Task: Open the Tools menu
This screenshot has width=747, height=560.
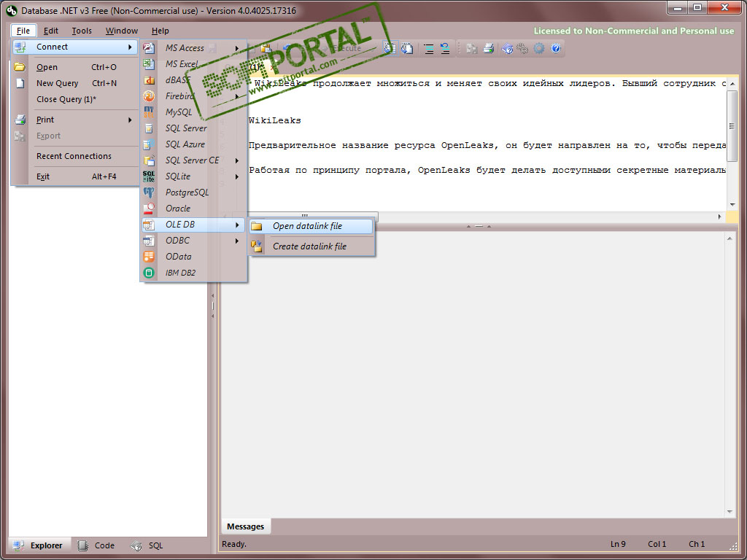Action: pos(82,31)
